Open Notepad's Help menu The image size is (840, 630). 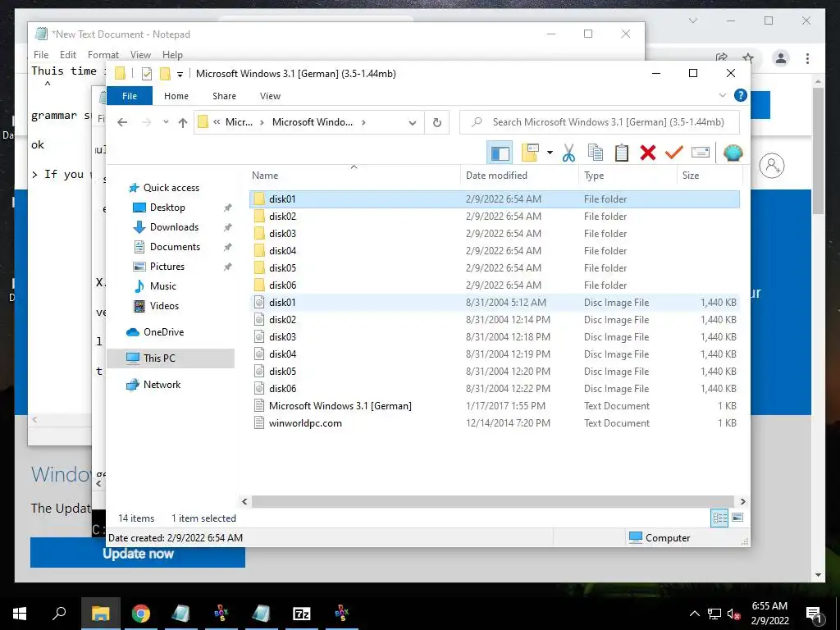(172, 55)
